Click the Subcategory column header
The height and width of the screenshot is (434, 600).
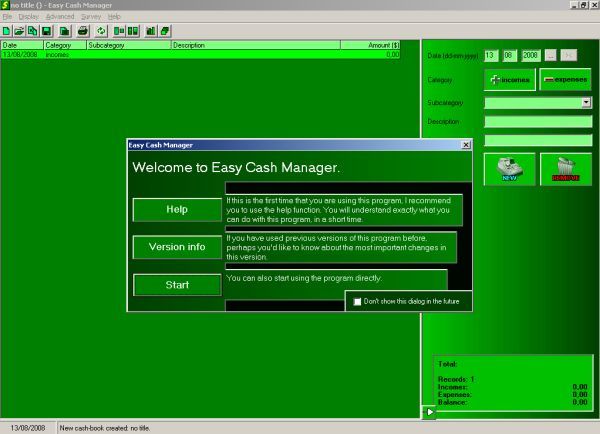(129, 45)
